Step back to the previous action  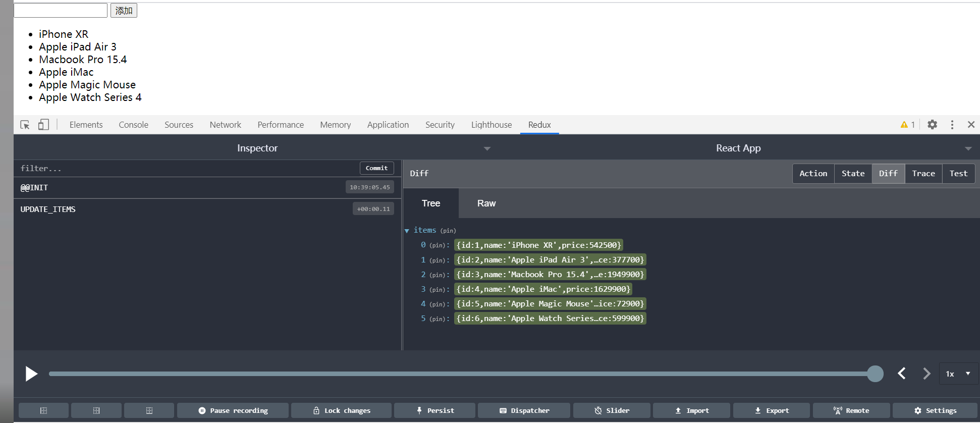[902, 374]
